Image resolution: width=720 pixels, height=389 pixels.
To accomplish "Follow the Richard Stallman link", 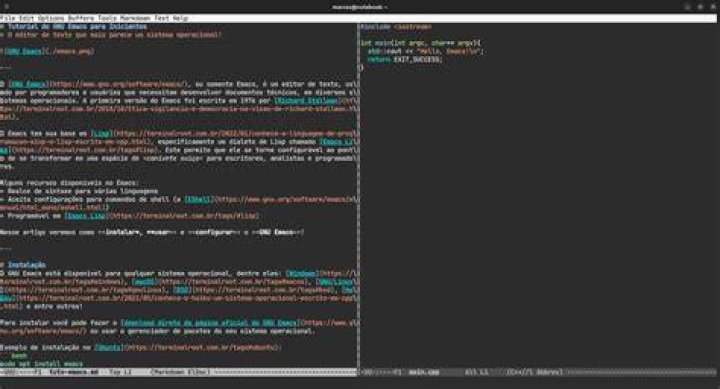I will click(306, 101).
